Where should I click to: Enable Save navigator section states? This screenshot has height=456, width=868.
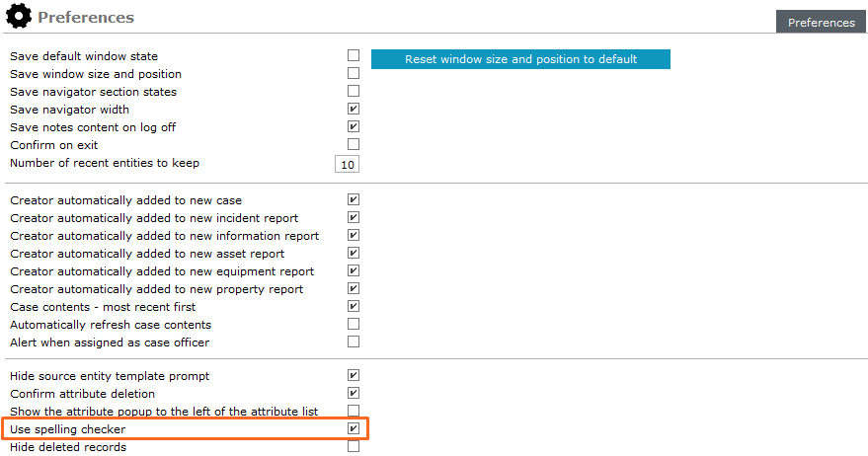coord(354,92)
